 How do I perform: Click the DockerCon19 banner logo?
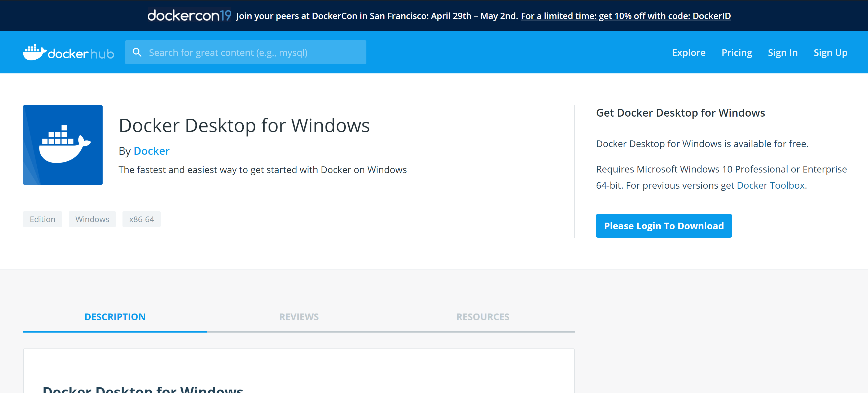pyautogui.click(x=189, y=15)
